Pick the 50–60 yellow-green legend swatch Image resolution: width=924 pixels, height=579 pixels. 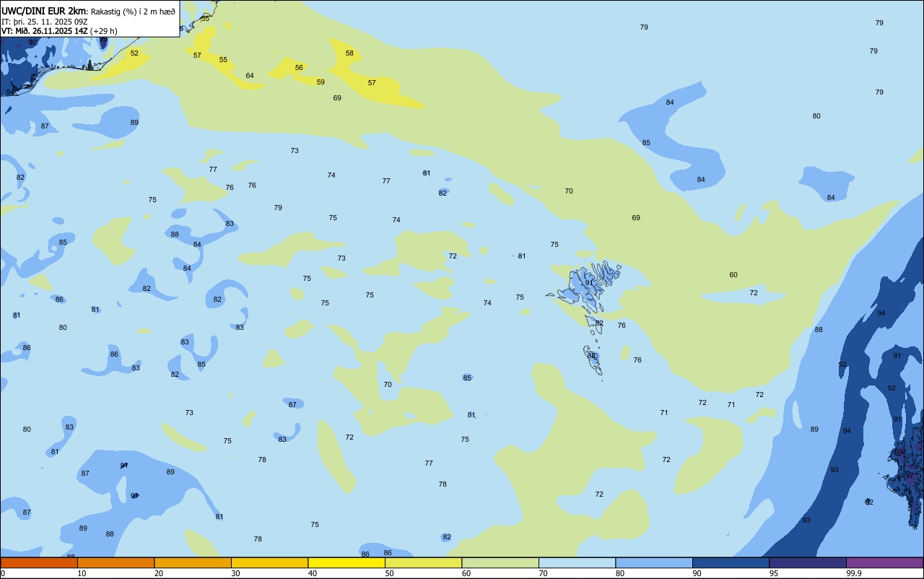click(423, 562)
